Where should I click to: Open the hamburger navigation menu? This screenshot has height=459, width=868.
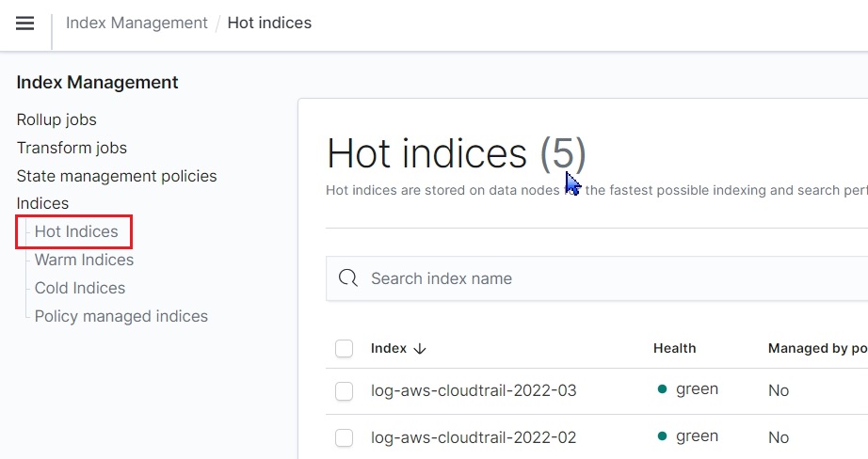pos(25,24)
